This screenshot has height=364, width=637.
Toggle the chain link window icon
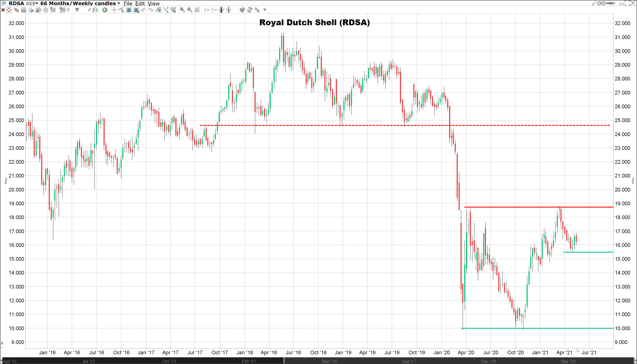[601, 3]
